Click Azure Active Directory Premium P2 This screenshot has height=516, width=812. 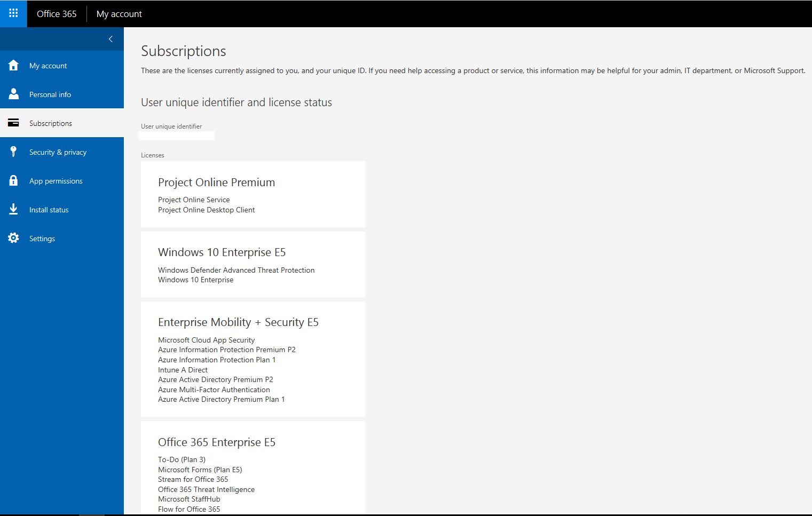pos(215,379)
